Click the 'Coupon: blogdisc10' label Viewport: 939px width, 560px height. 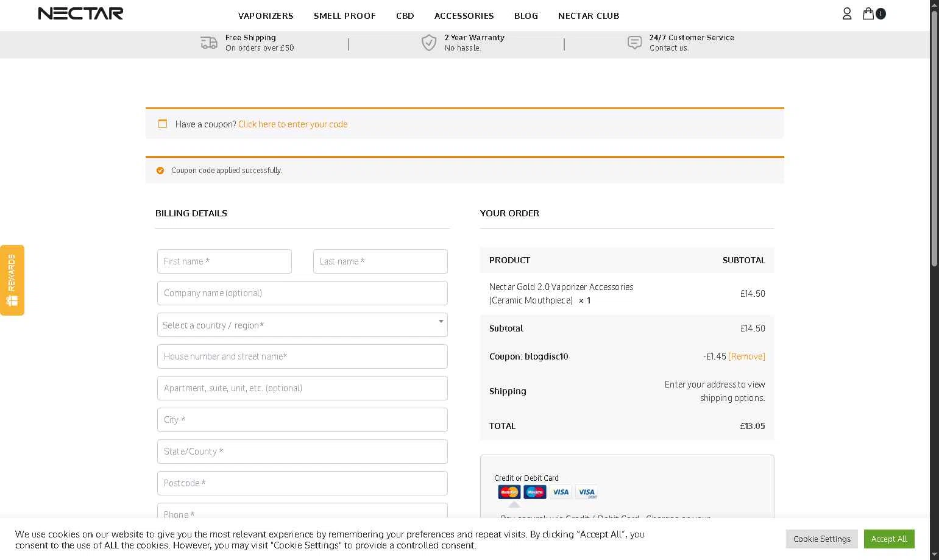(x=529, y=356)
